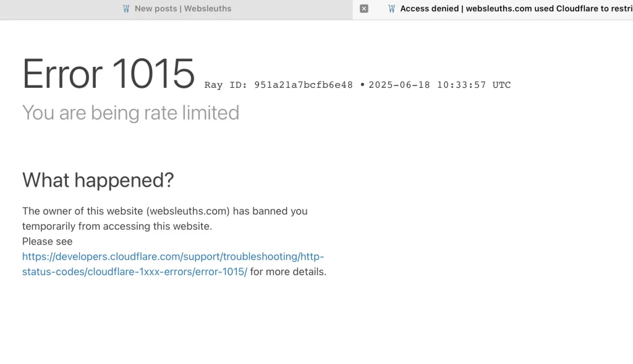This screenshot has width=633, height=364.
Task: Select the Access denied websleuths.com tab title
Action: point(513,9)
